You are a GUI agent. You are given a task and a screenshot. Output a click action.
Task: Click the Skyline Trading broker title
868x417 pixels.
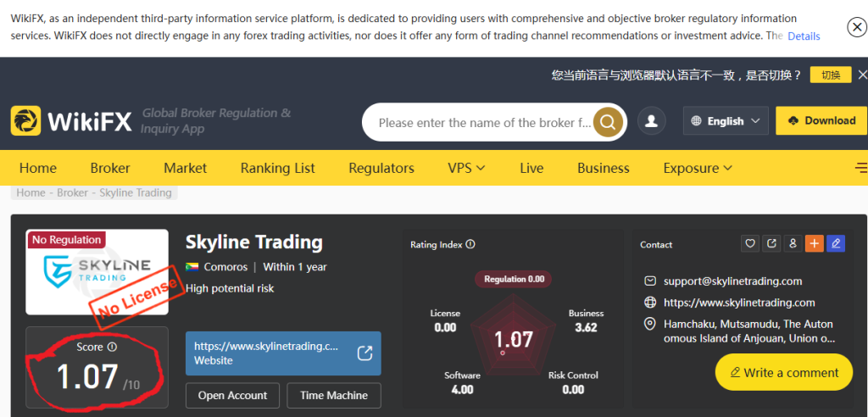click(x=254, y=242)
